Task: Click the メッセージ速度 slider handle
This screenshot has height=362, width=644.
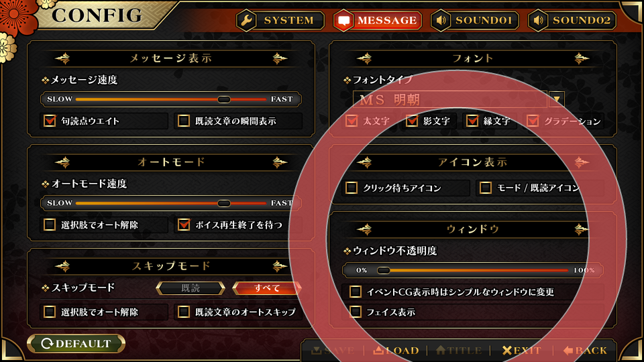Action: click(224, 99)
